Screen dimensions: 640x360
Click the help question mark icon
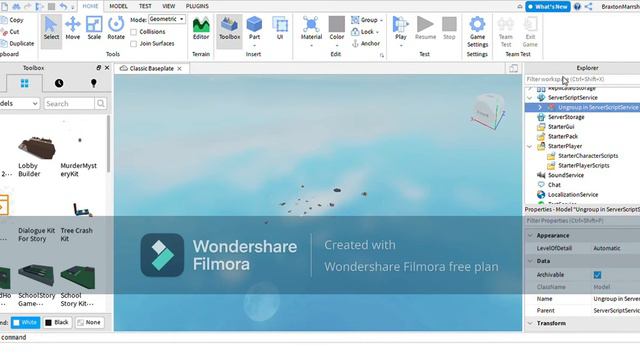pyautogui.click(x=577, y=7)
